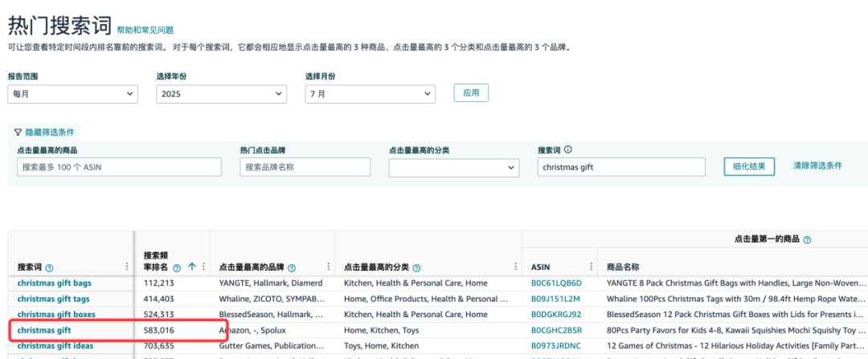This screenshot has width=868, height=359.
Task: Click the help icon beside 搜索频率排名 header
Action: click(x=177, y=267)
